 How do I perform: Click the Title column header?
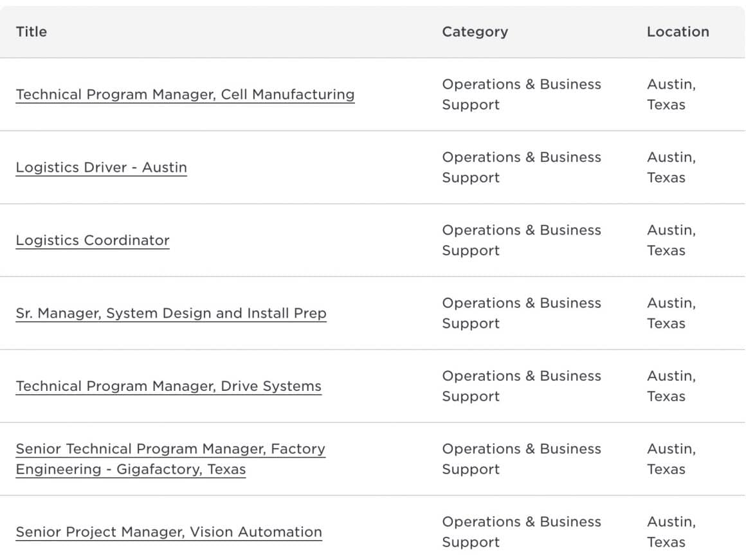32,32
